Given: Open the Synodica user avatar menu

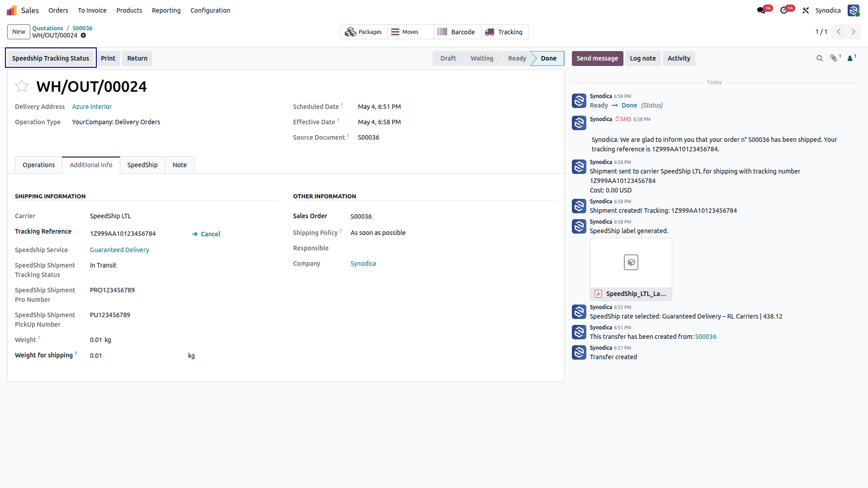Looking at the screenshot, I should click(854, 10).
